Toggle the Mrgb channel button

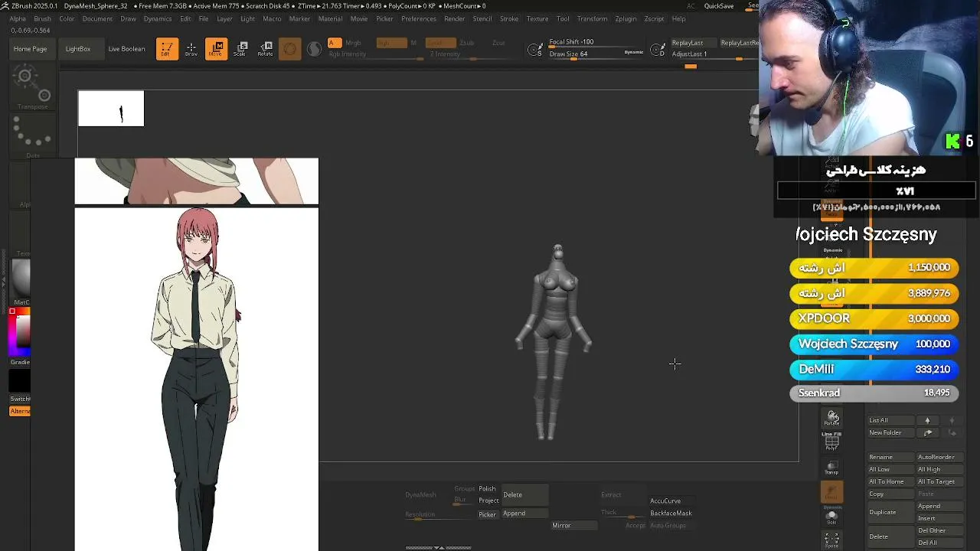pos(353,43)
